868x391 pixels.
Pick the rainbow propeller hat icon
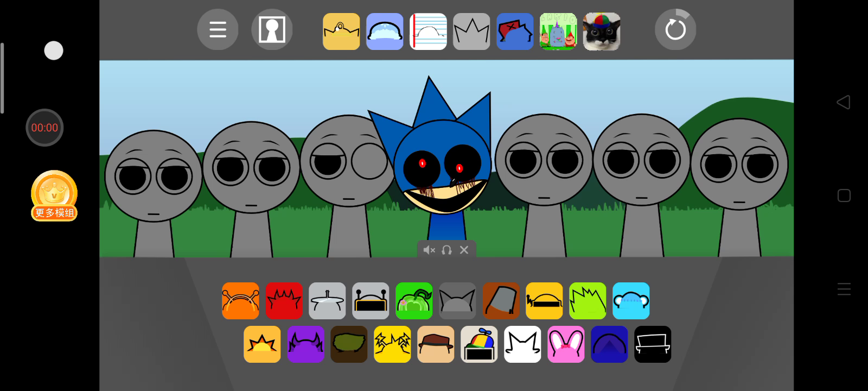point(479,344)
